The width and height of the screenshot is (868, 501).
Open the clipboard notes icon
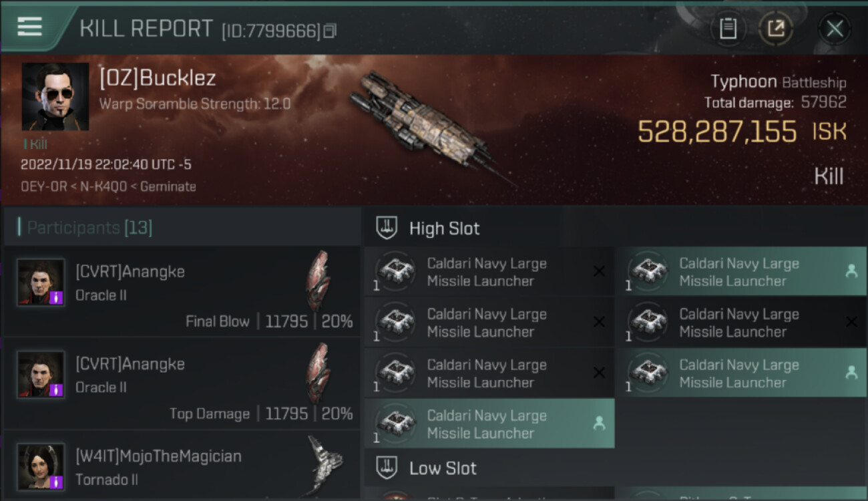(728, 29)
